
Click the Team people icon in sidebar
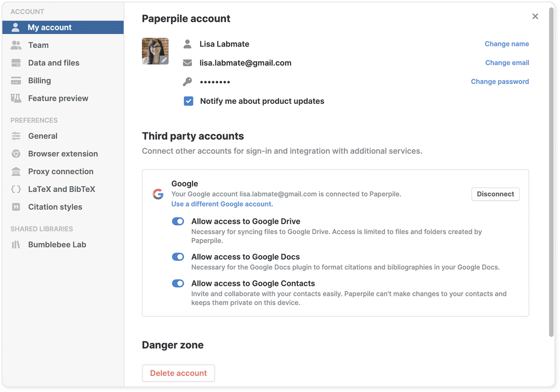click(16, 45)
